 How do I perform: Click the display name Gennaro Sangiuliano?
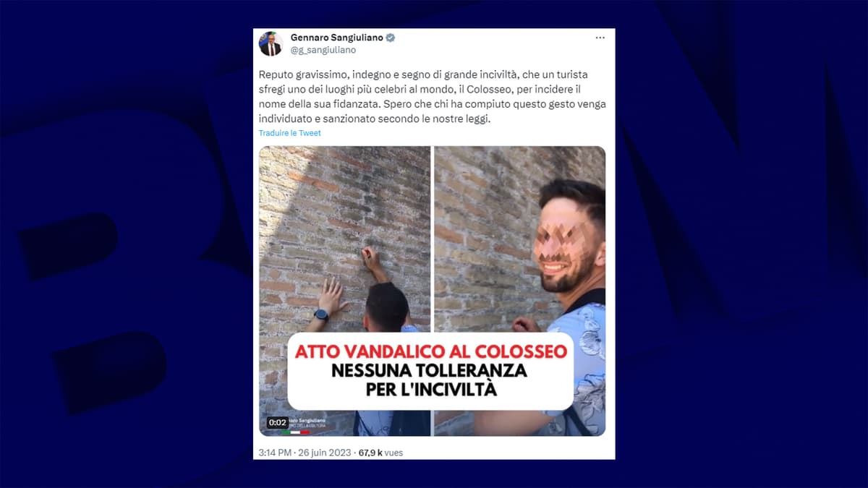(x=337, y=38)
